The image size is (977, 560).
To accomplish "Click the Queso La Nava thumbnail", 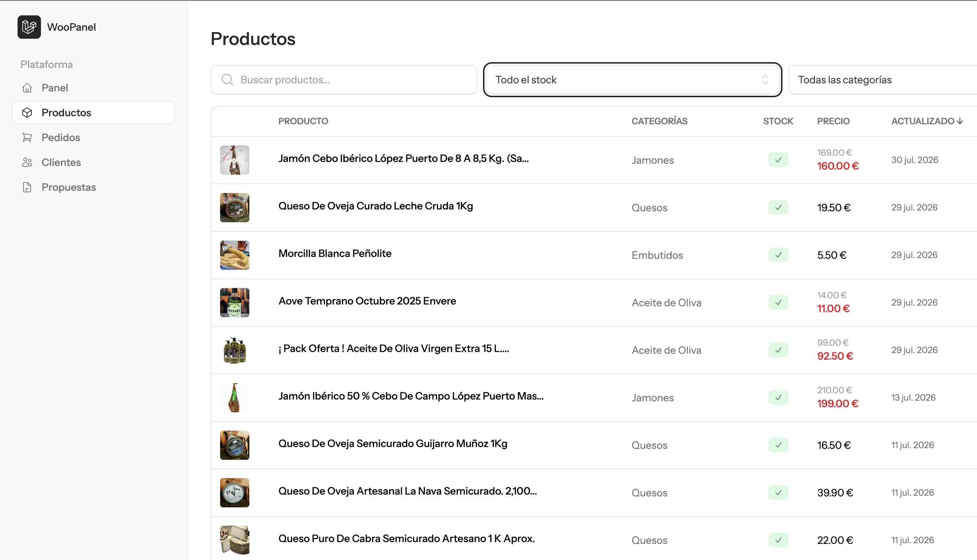I will click(x=235, y=493).
